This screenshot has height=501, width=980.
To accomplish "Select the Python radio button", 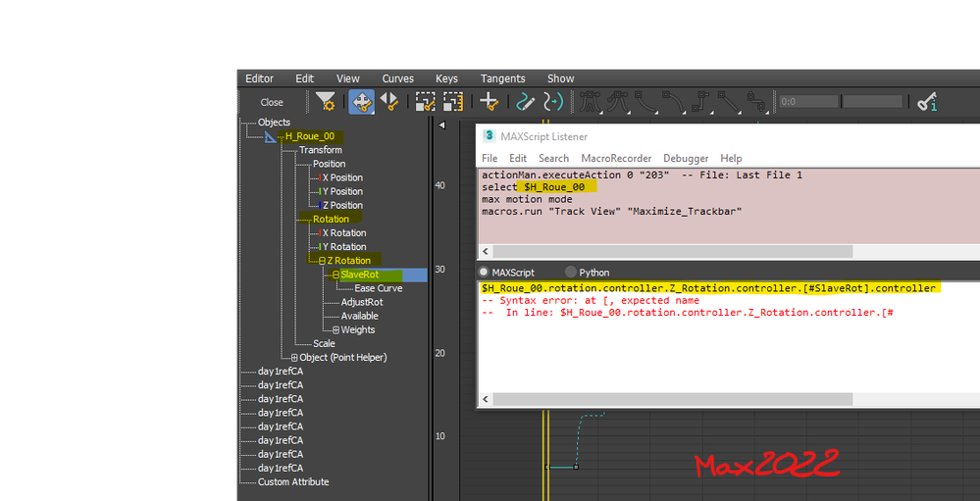I will [570, 273].
